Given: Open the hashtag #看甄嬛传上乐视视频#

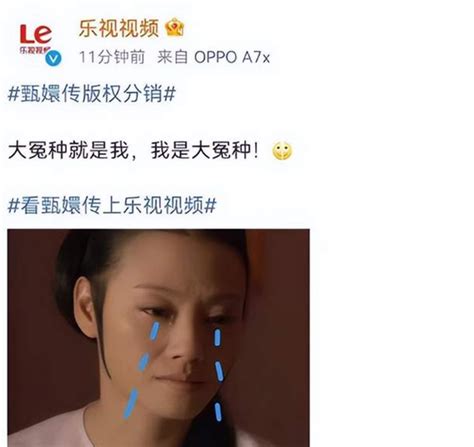Looking at the screenshot, I should 112,205.
